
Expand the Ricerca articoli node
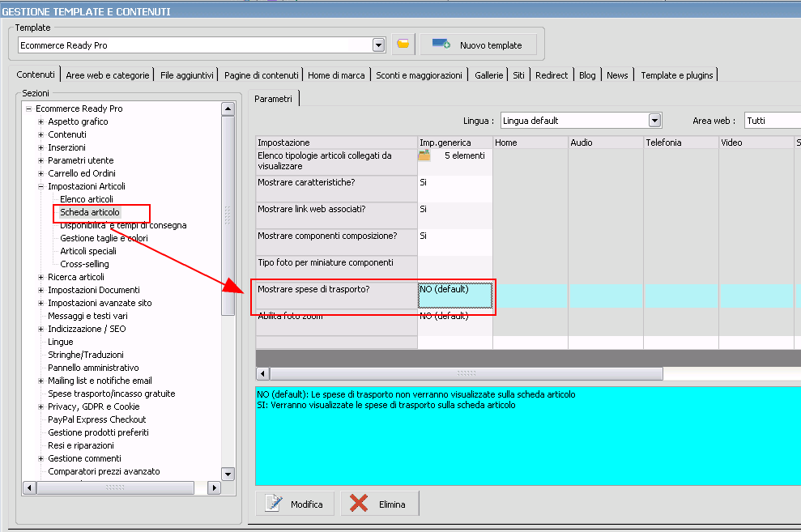tap(40, 277)
